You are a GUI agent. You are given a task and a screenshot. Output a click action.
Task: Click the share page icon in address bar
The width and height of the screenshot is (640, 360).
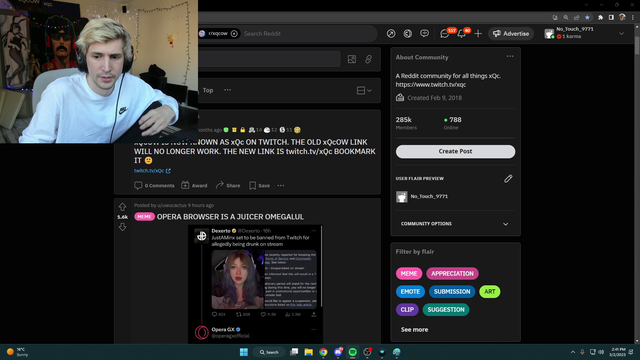(x=576, y=18)
